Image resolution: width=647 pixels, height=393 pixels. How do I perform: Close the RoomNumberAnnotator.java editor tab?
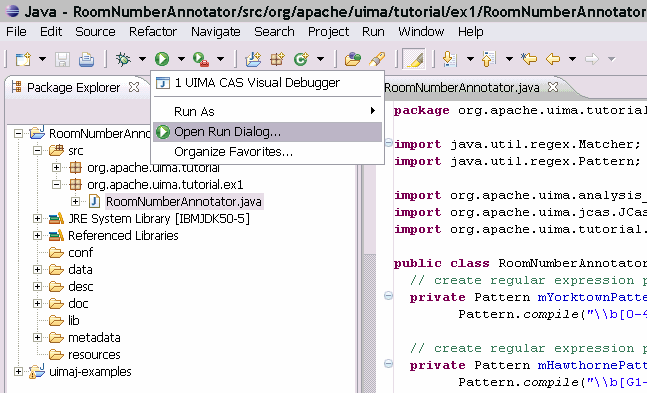(553, 87)
